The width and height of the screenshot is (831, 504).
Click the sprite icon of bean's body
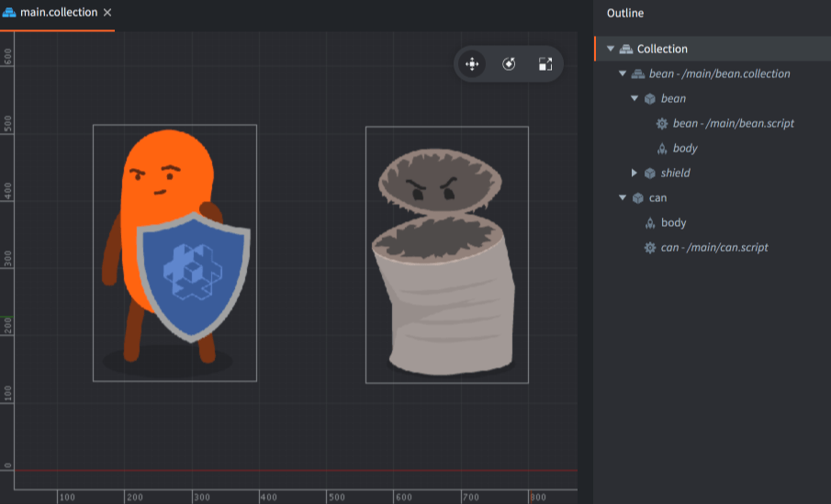(x=661, y=148)
